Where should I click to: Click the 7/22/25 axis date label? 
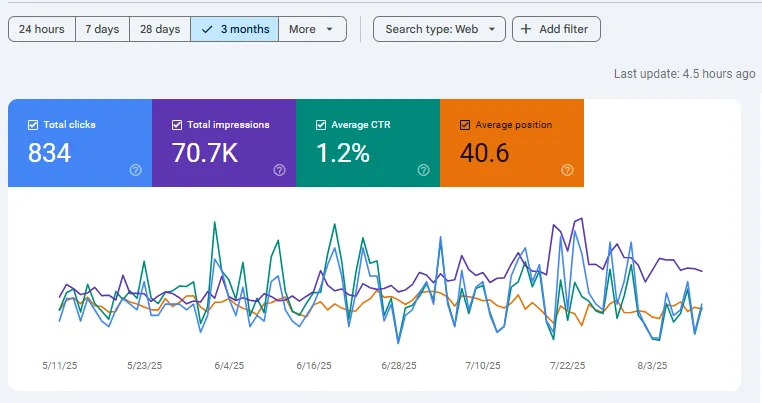click(x=568, y=366)
